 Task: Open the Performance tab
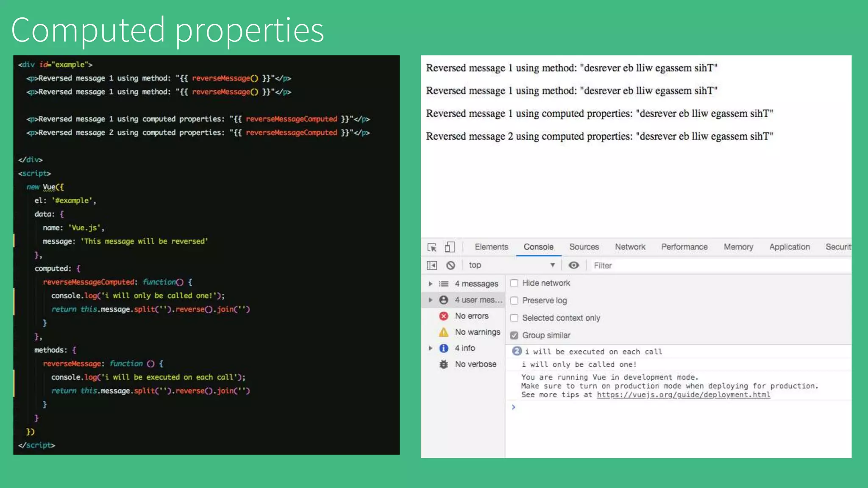coord(684,247)
